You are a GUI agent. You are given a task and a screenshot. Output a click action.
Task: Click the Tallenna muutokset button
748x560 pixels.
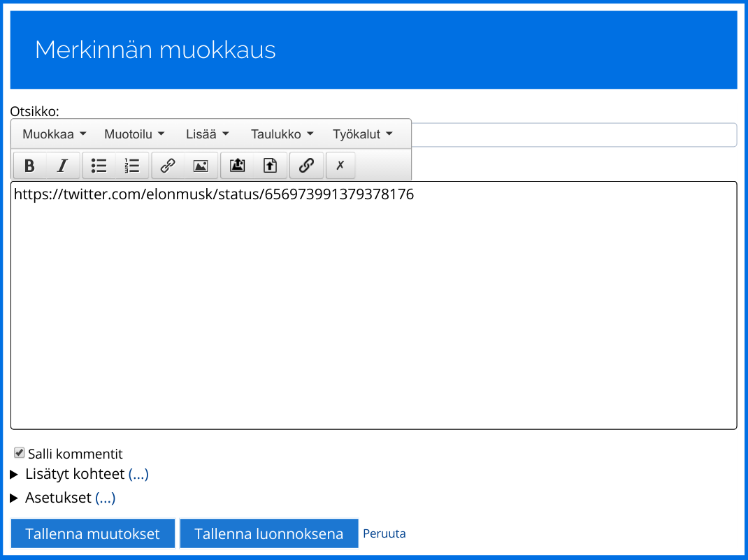click(x=93, y=534)
